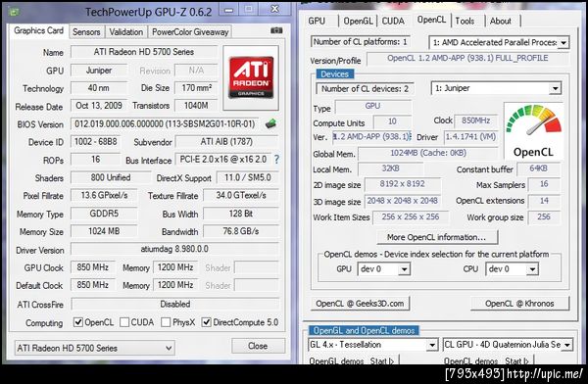This screenshot has width=588, height=384.
Task: Click the BIOS save chip icon
Action: pos(270,123)
